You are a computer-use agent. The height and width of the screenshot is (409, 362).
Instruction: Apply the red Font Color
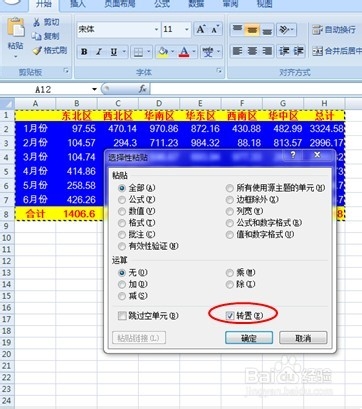(x=184, y=52)
